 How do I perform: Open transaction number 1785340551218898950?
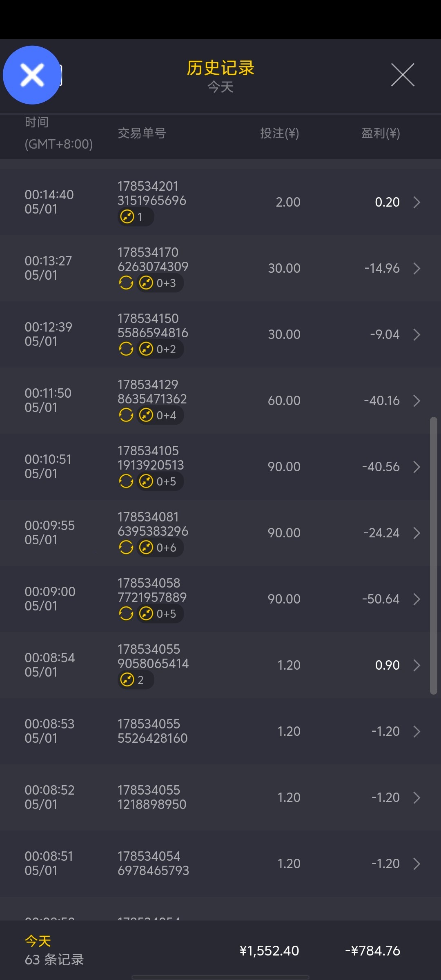[x=152, y=797]
